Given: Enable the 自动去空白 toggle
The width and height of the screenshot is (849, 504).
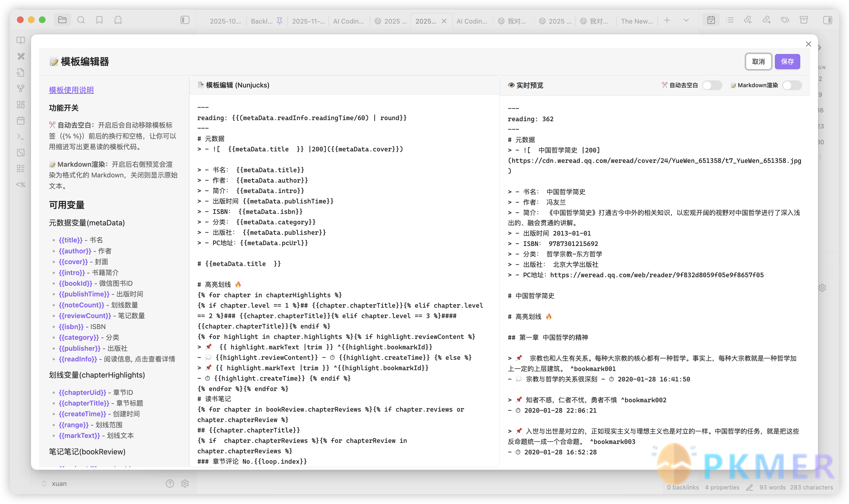Looking at the screenshot, I should (x=712, y=85).
